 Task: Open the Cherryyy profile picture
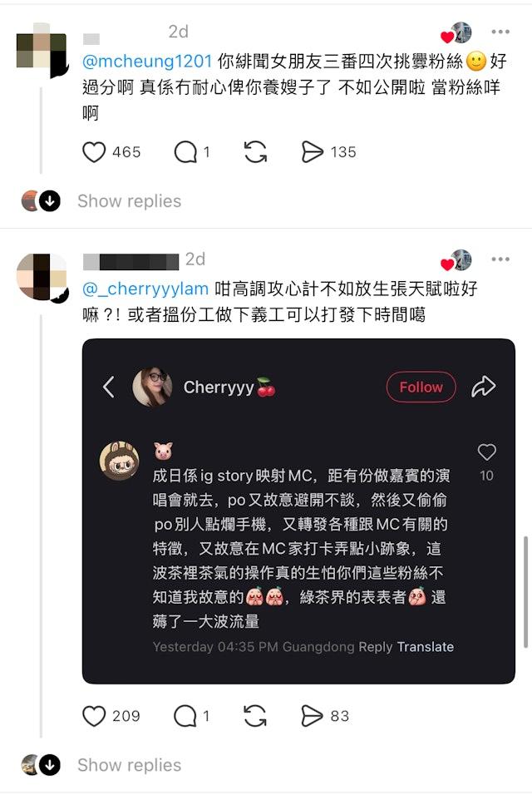(x=152, y=388)
